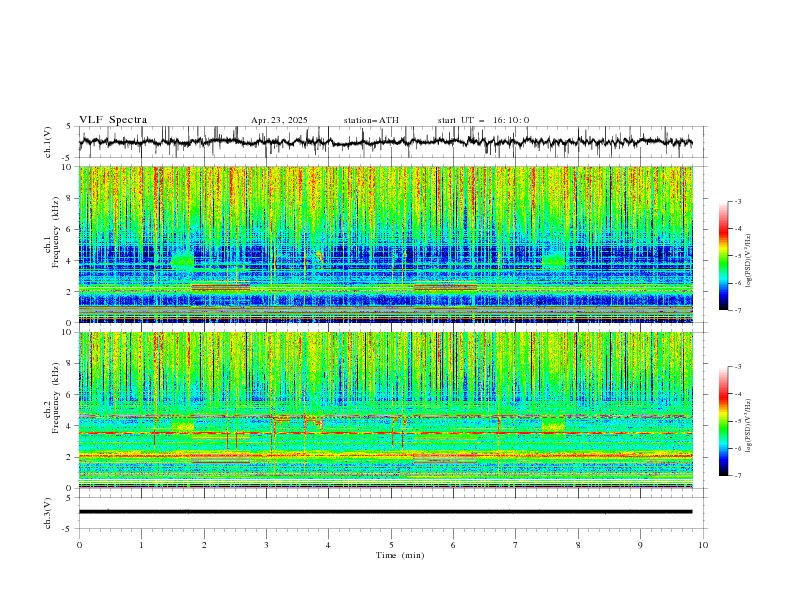Click the "VLF Spectra" title text
Image resolution: width=792 pixels, height=612 pixels.
[x=113, y=120]
